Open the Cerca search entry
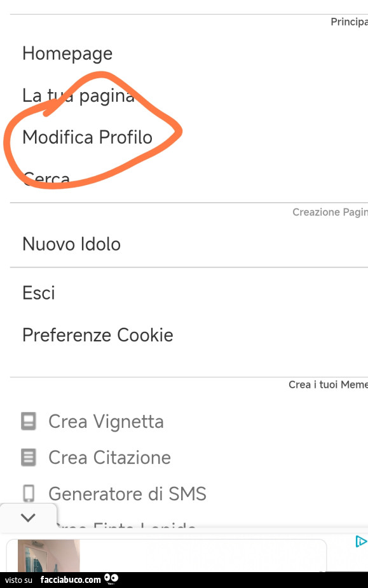This screenshot has width=368, height=588. point(46,179)
